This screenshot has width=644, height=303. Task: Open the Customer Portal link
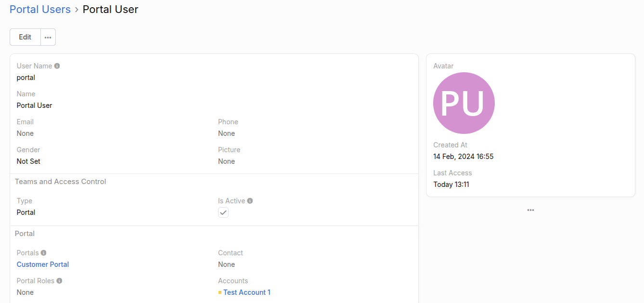click(43, 264)
